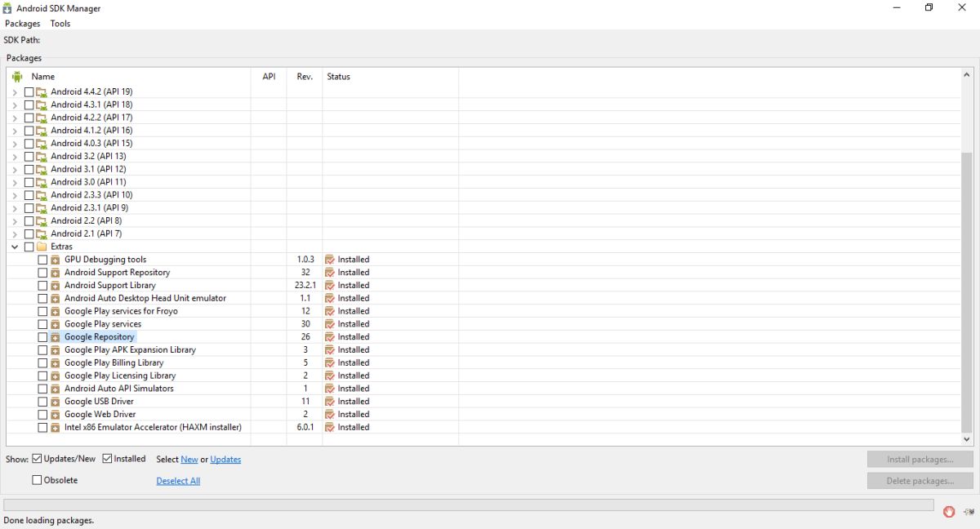Click the Select Updates link
980x529 pixels.
point(225,460)
